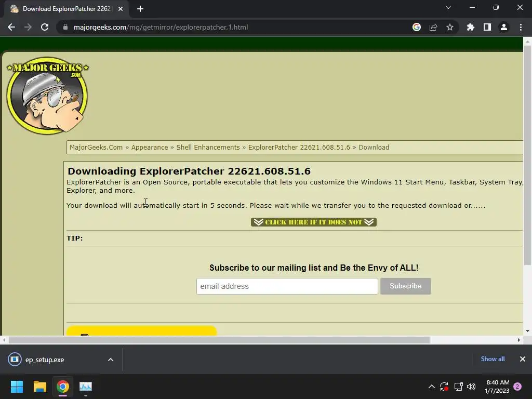This screenshot has height=399, width=532.
Task: Click the Download breadcrumb text
Action: click(x=374, y=147)
